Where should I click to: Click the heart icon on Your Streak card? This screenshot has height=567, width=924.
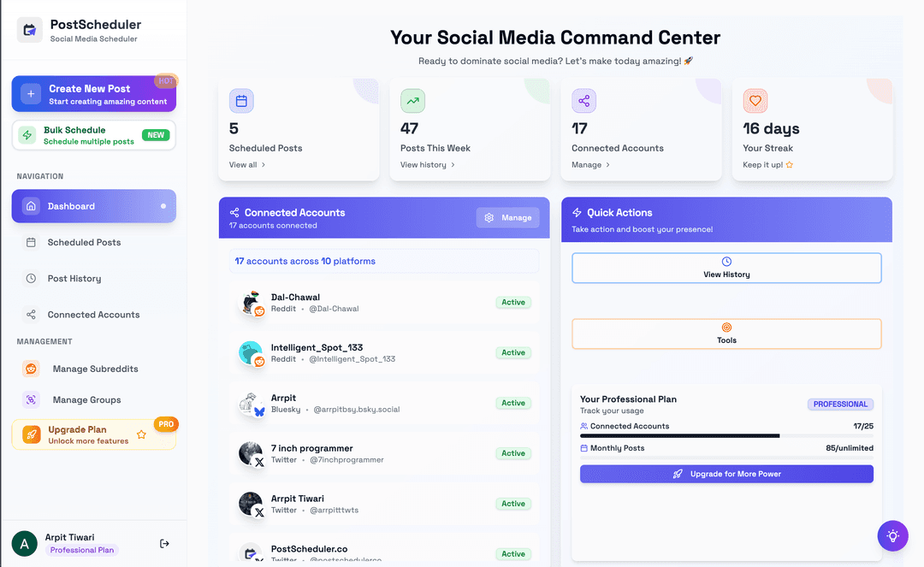tap(755, 101)
